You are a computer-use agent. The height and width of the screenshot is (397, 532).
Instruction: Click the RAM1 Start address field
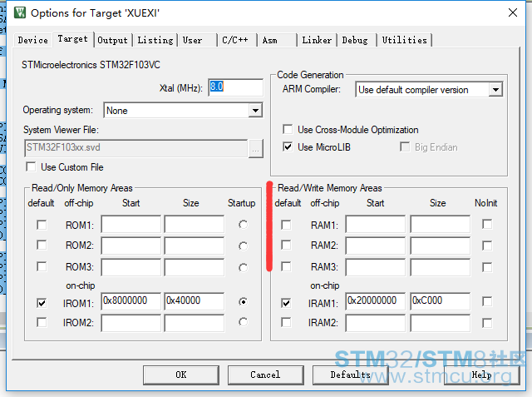click(376, 224)
